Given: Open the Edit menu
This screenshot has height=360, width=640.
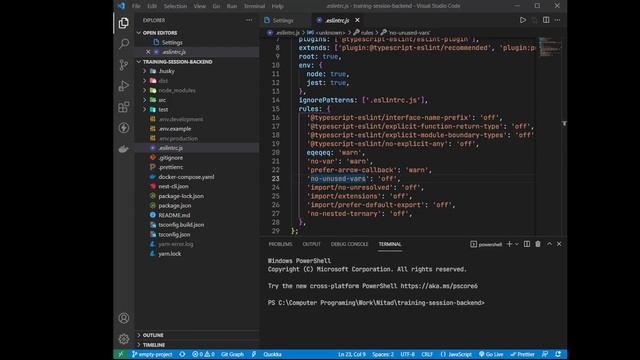Looking at the screenshot, I should pos(152,6).
